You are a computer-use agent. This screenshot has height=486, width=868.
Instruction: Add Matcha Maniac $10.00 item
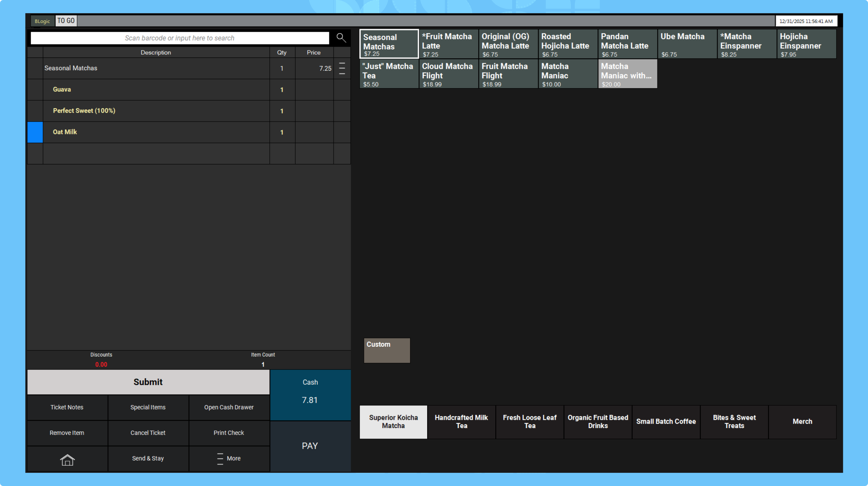(x=568, y=74)
